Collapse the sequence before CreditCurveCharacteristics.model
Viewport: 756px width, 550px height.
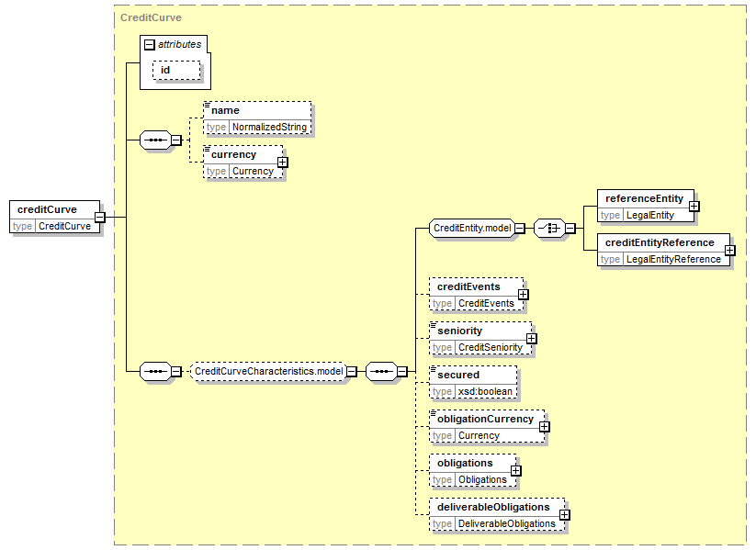click(x=176, y=372)
